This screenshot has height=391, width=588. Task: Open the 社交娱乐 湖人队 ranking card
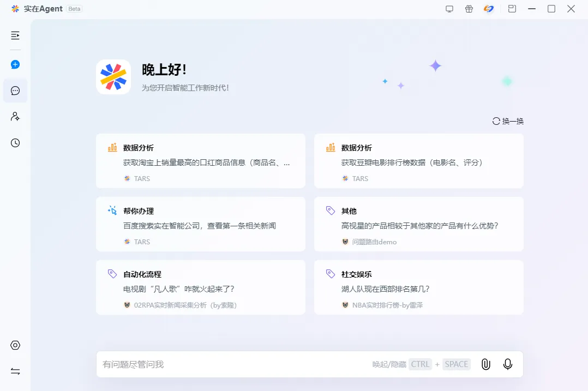point(419,287)
